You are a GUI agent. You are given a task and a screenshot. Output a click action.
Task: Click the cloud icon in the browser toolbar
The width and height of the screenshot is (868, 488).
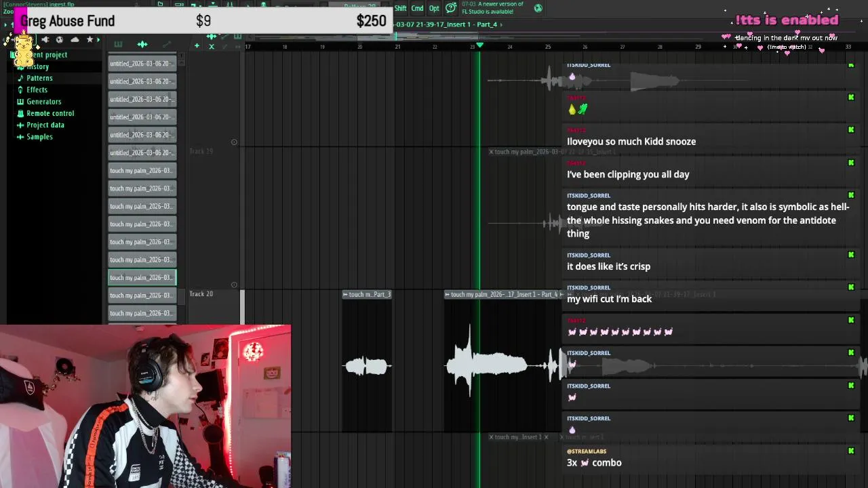75,40
